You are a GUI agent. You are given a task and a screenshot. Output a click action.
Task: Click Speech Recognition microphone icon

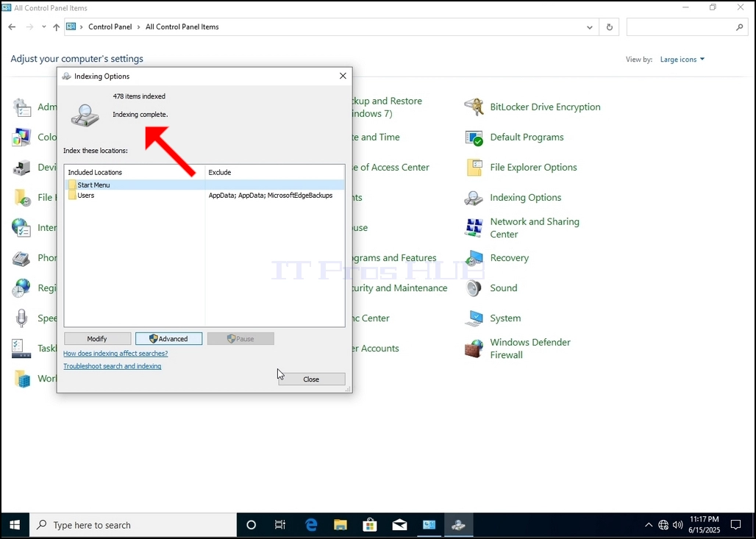[x=22, y=318]
